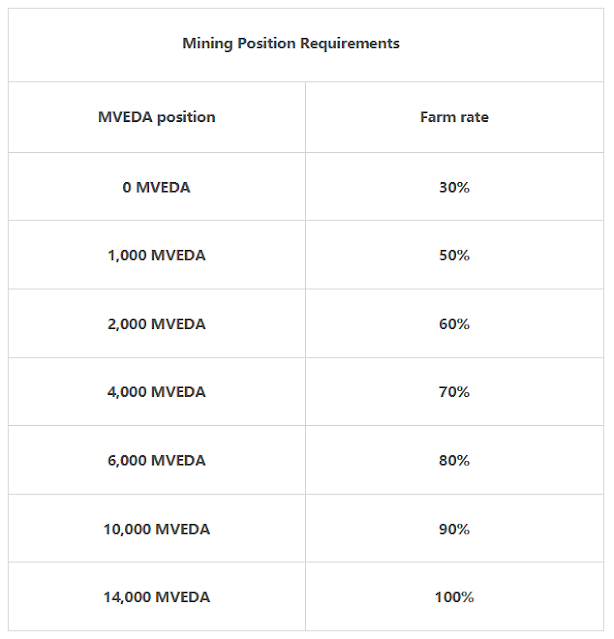
Task: Click the 80% farm rate cell
Action: [x=454, y=460]
